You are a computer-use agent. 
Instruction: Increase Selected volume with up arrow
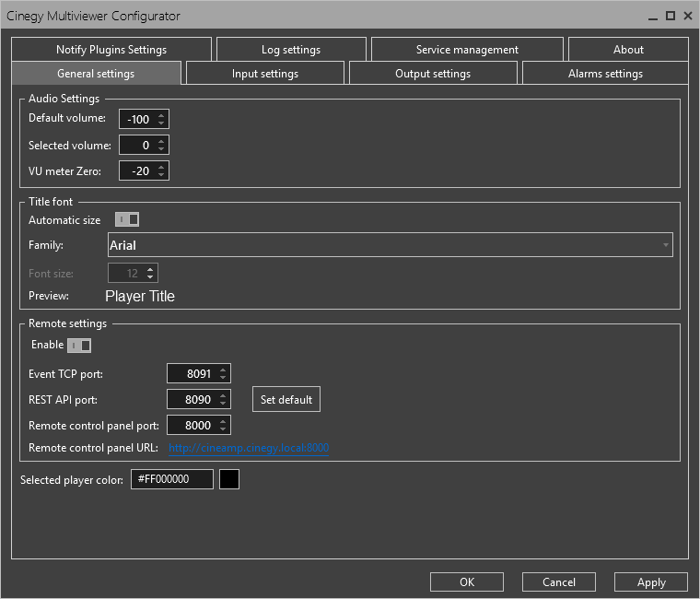pyautogui.click(x=161, y=142)
